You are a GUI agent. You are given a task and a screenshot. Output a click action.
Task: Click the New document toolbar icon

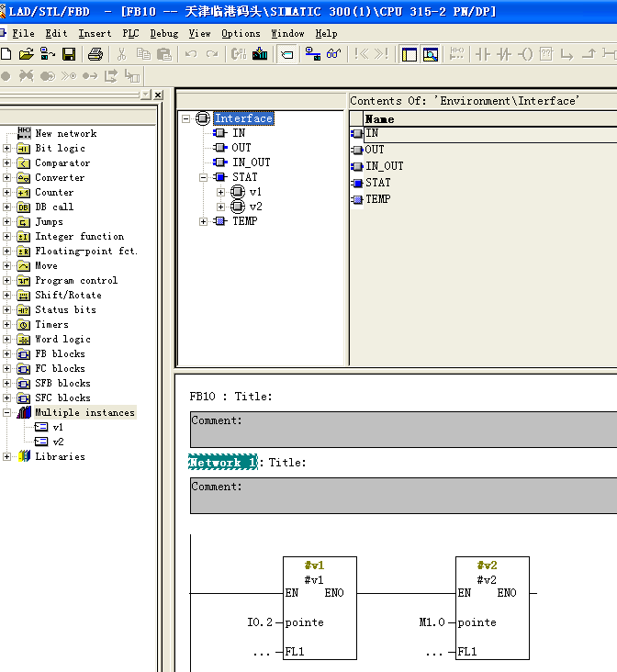[6, 54]
